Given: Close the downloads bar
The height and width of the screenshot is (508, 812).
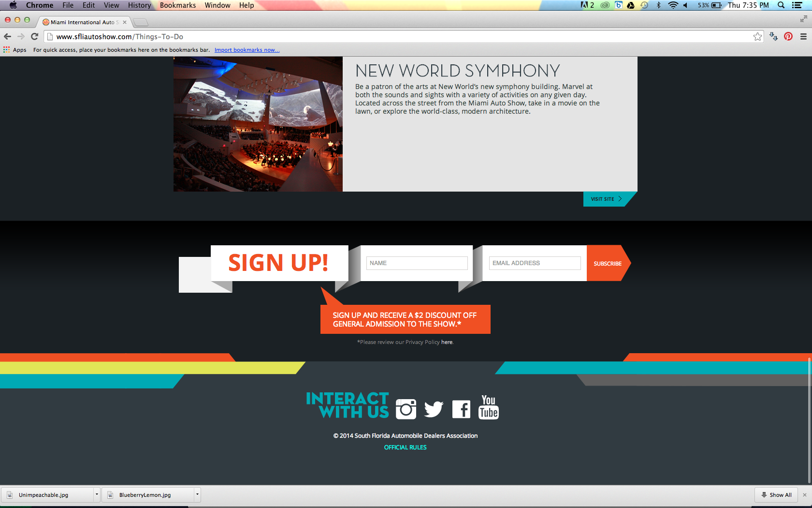Looking at the screenshot, I should click(805, 495).
